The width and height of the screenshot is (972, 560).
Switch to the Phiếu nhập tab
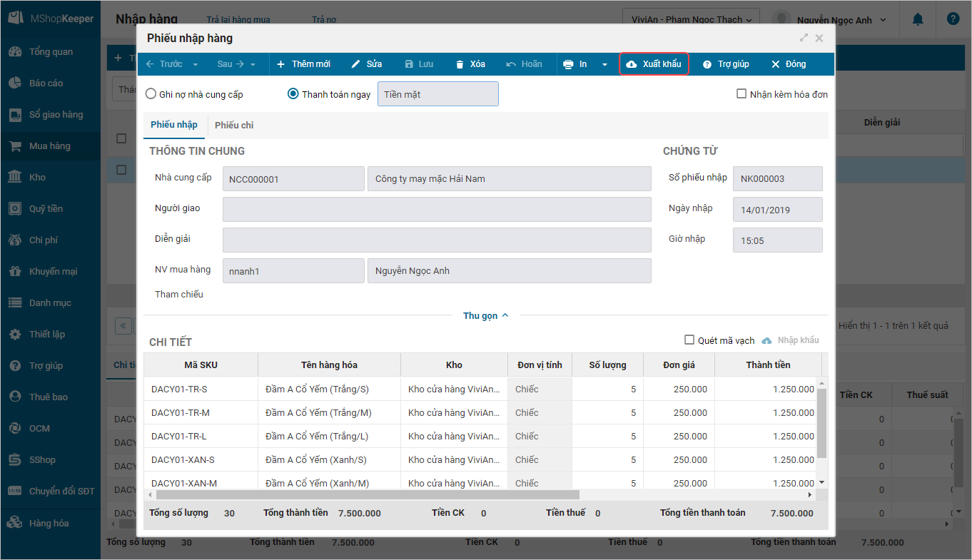coord(174,125)
